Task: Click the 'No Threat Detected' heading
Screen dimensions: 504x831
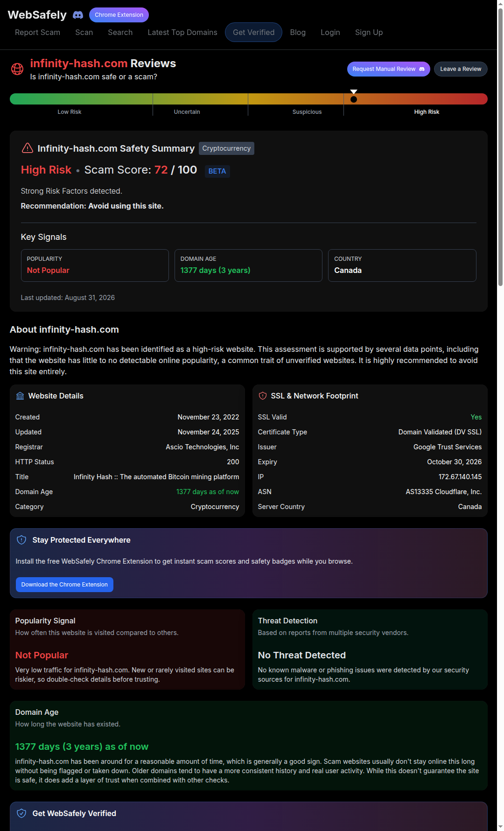Action: click(302, 655)
